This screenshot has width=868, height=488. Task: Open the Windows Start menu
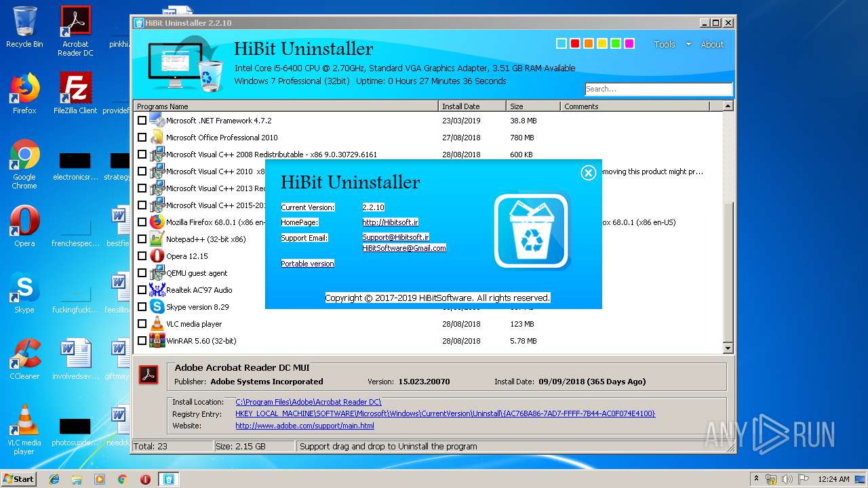pos(18,479)
